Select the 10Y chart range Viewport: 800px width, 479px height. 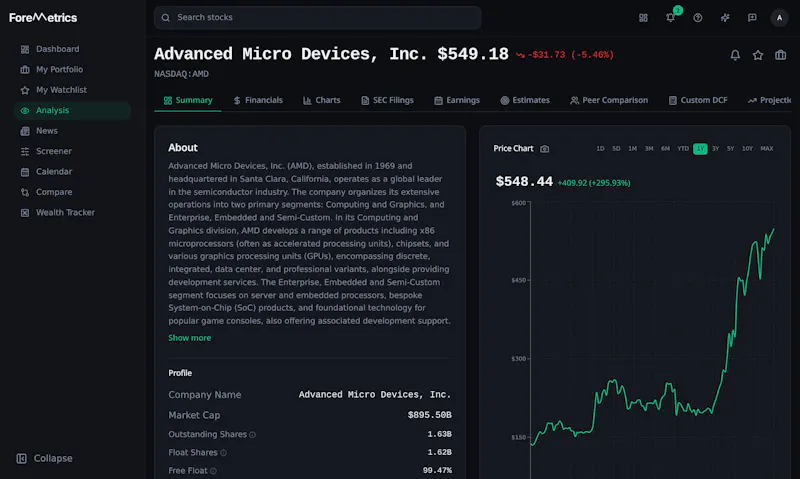click(747, 148)
